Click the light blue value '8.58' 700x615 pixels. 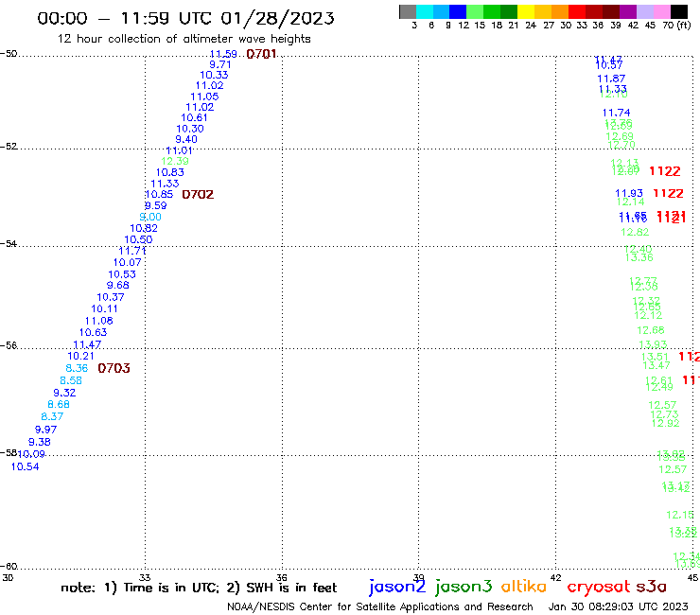coord(71,380)
